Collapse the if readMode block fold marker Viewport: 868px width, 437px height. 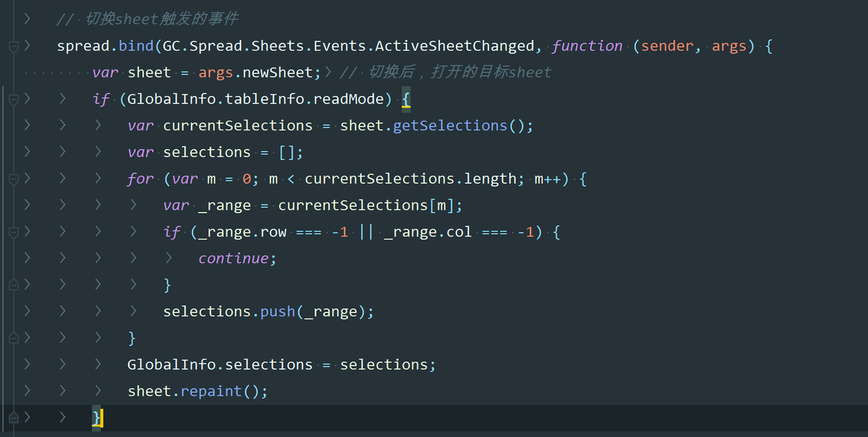(x=13, y=99)
